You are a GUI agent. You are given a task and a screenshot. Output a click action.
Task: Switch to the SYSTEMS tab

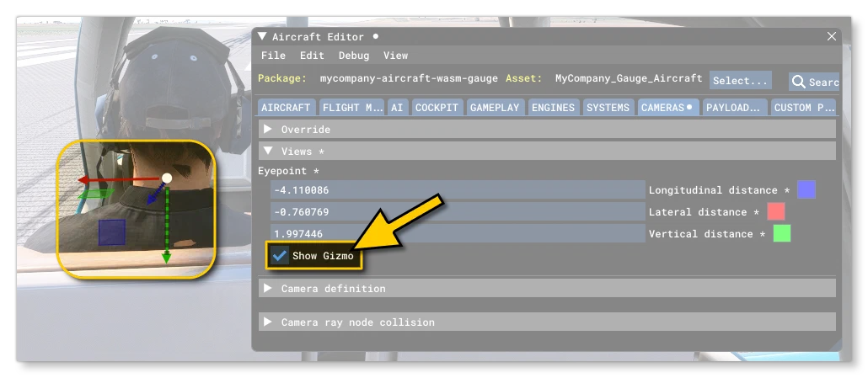pos(608,108)
